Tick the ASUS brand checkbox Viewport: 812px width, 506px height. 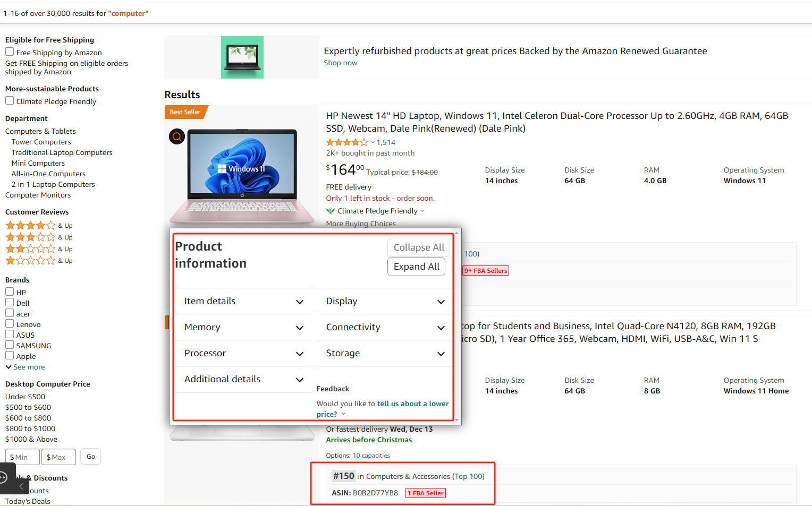click(10, 334)
